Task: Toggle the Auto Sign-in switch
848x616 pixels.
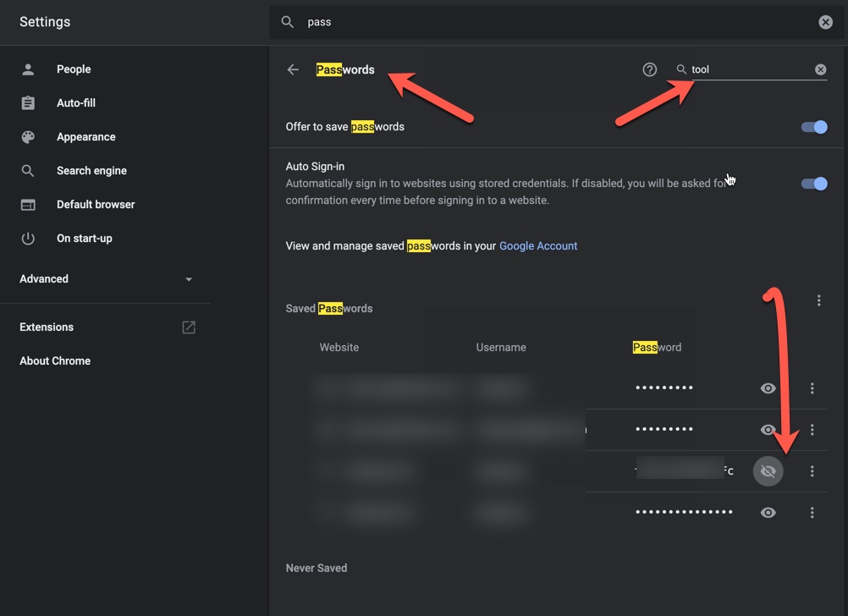Action: click(x=814, y=184)
